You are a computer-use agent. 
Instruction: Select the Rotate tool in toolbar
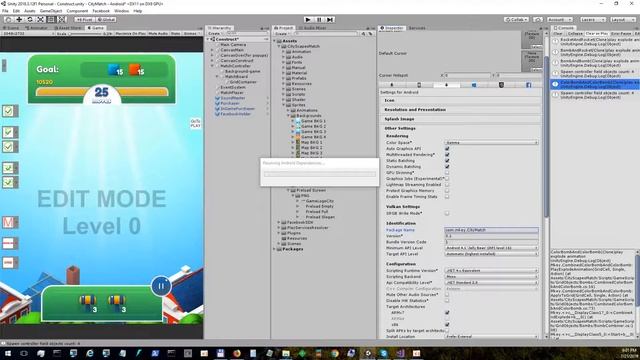click(x=29, y=19)
